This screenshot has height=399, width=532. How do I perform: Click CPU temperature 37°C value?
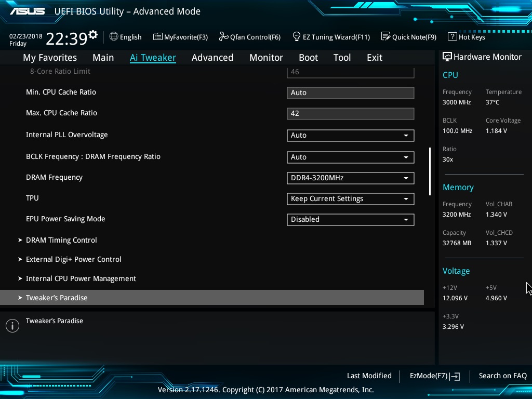(x=493, y=102)
